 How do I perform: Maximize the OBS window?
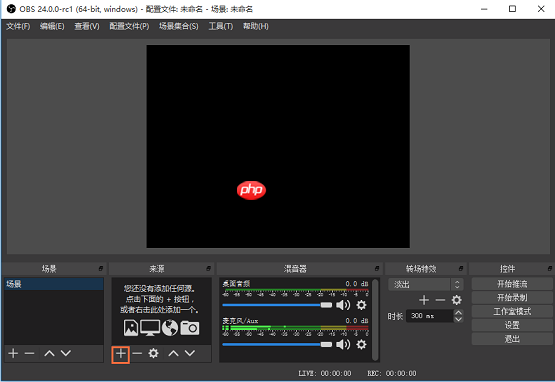tap(512, 9)
